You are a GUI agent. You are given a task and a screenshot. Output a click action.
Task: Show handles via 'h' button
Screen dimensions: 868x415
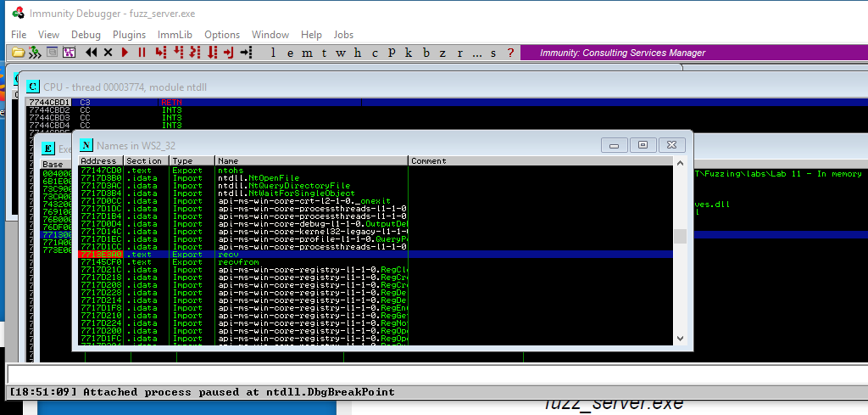tap(358, 53)
